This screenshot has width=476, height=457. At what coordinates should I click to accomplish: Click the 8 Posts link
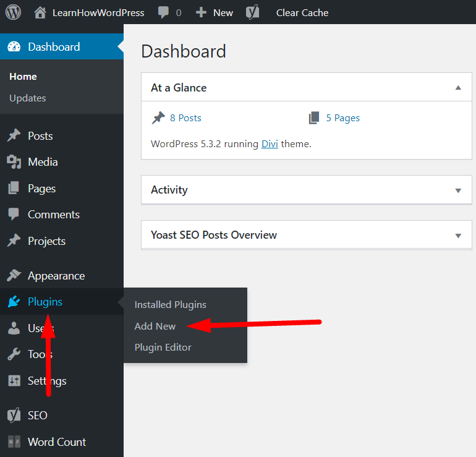point(185,118)
